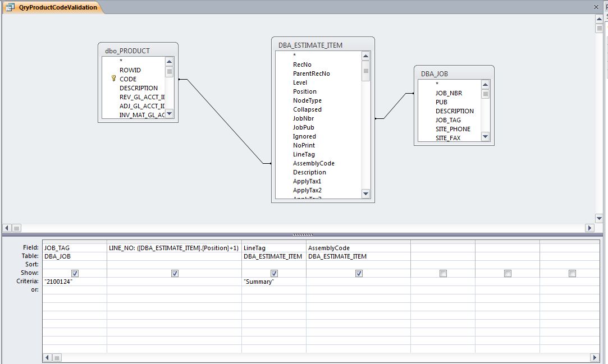The height and width of the screenshot is (364, 608).
Task: Uncheck Show box for AssemblyCode column
Action: point(359,273)
